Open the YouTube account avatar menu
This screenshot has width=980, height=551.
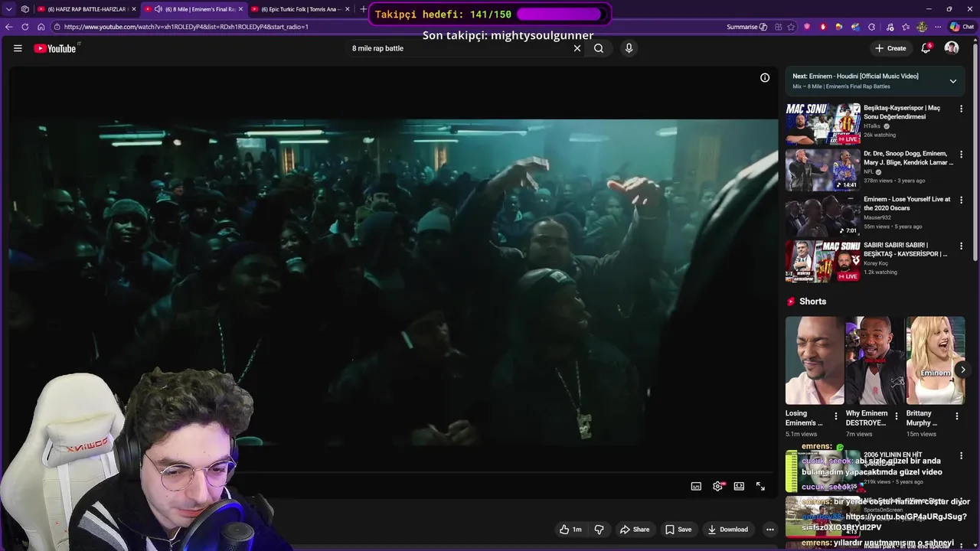click(952, 48)
